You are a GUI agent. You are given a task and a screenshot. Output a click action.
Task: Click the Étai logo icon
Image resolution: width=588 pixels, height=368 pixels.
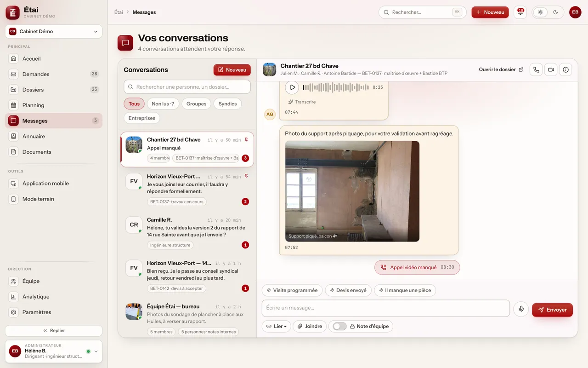(x=12, y=12)
